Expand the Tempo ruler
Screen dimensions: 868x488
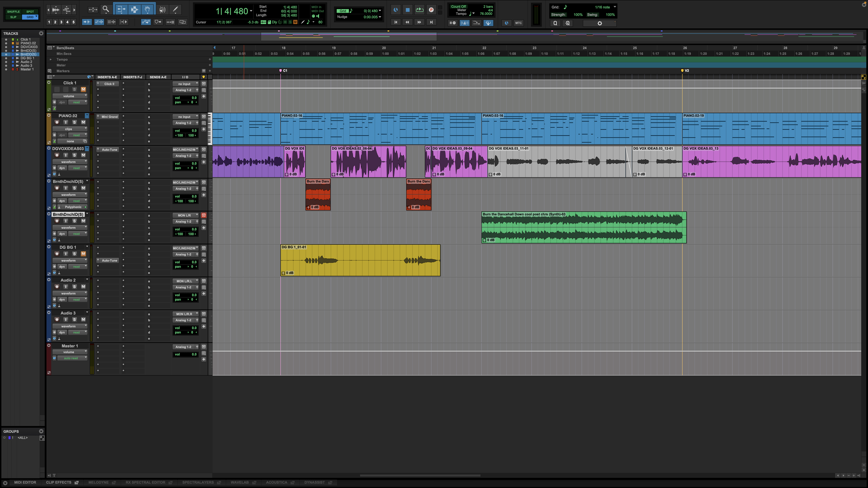click(x=51, y=59)
